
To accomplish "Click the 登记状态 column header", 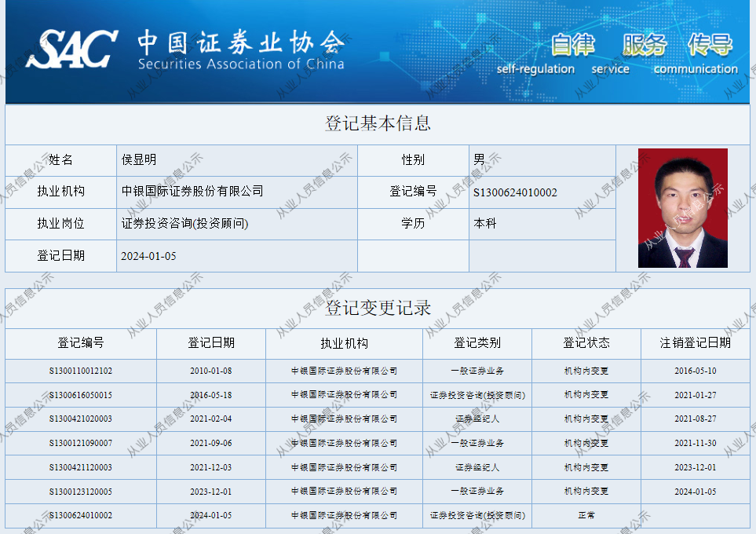I will pyautogui.click(x=586, y=343).
